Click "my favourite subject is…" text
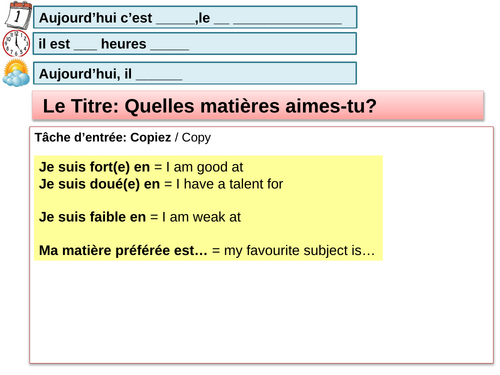Image resolution: width=500 pixels, height=375 pixels. click(299, 250)
